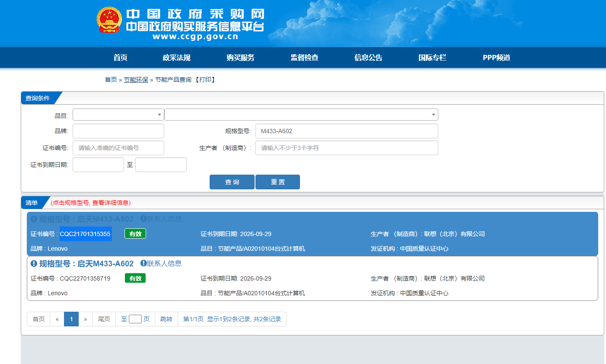
Task: Click 生产者 联想(北京)有限公司 in first record
Action: point(428,234)
